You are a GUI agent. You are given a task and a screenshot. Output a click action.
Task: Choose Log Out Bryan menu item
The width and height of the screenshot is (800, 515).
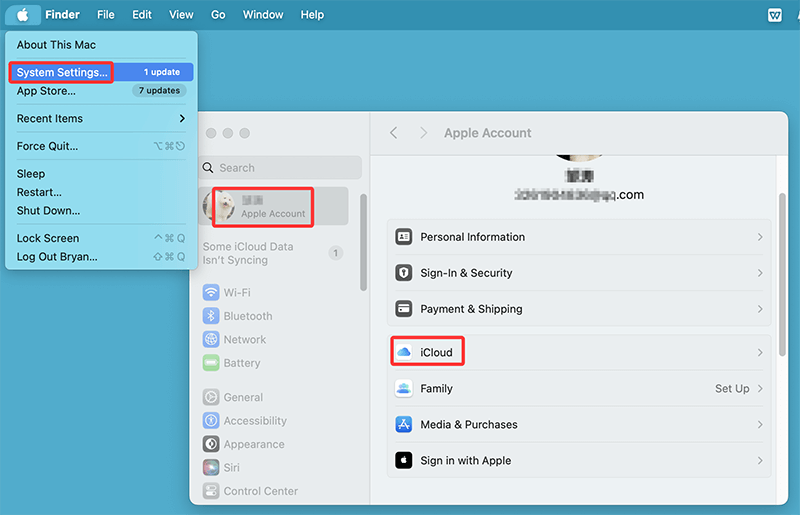pos(101,257)
